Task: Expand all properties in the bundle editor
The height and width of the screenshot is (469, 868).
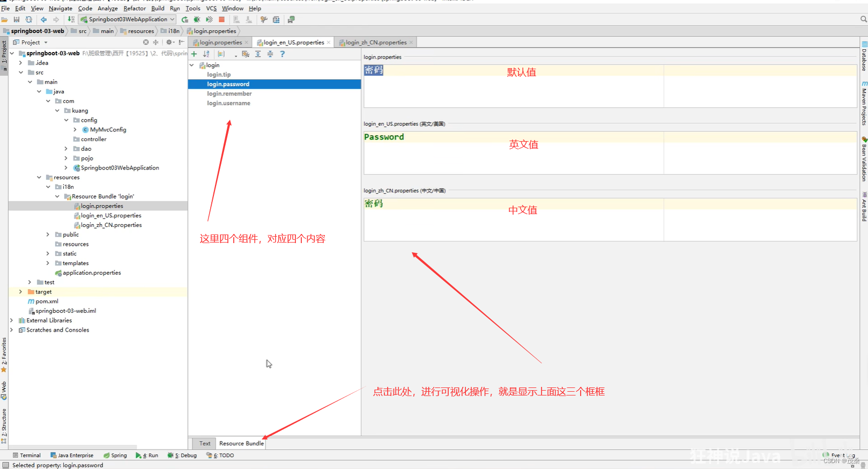Action: coord(258,54)
